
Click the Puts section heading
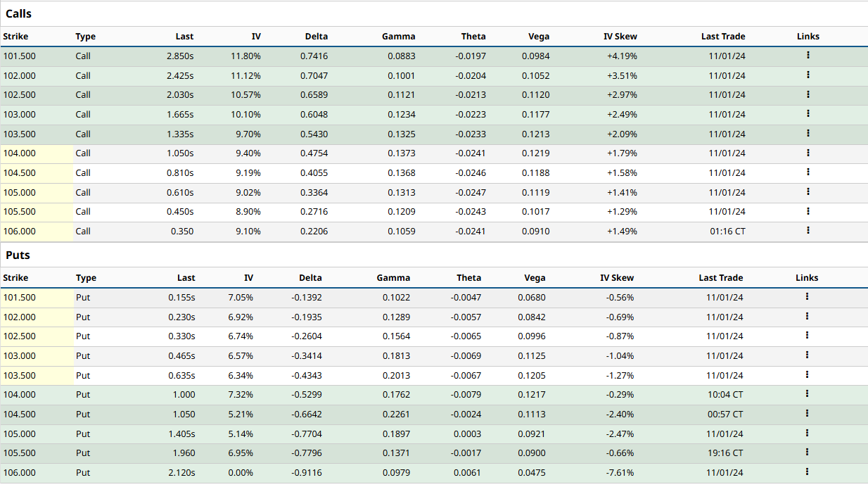point(18,255)
